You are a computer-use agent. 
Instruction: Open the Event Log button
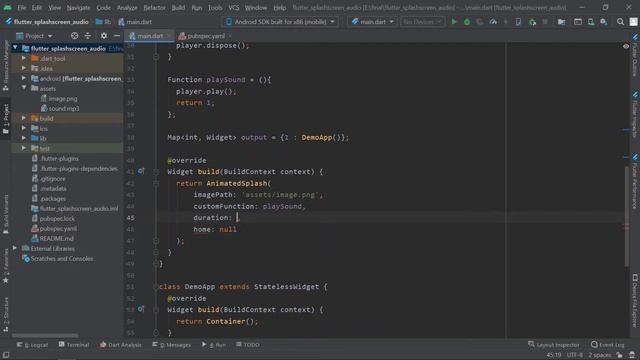tap(608, 345)
